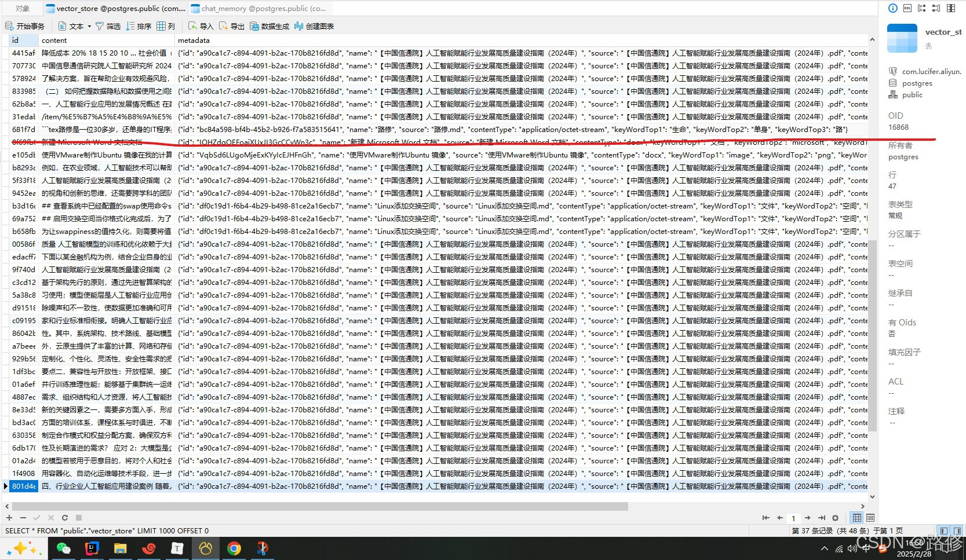Viewport: 966px width, 560px height.
Task: Click the apply changes checkmark icon
Action: tap(37, 518)
